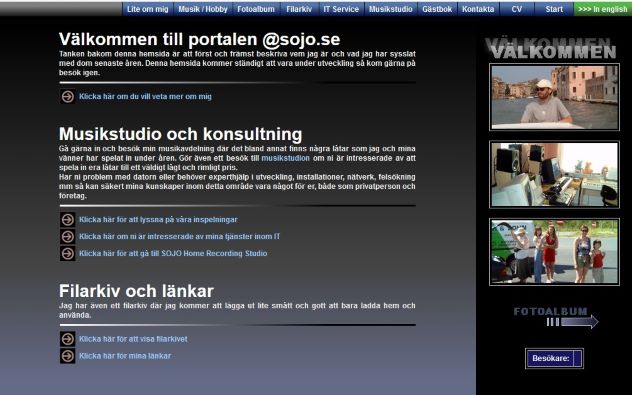The height and width of the screenshot is (395, 632).
Task: Click the Besökare visitor counter box
Action: tap(554, 358)
